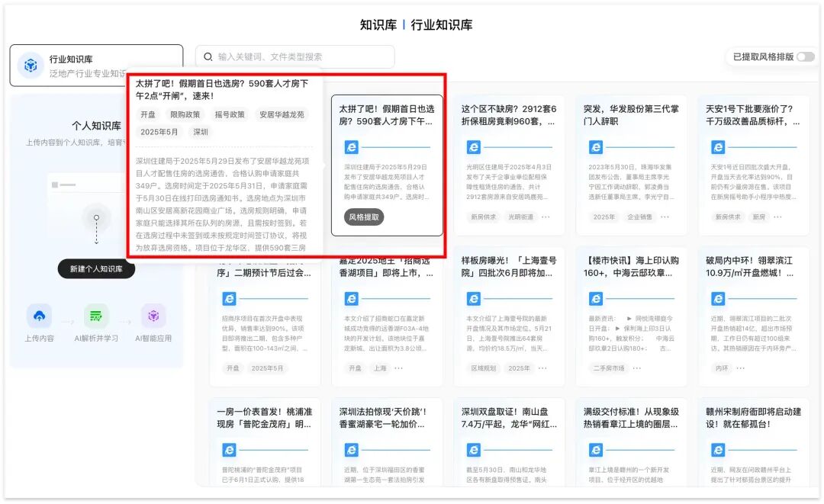Image resolution: width=824 pixels, height=504 pixels.
Task: Open the 深圳双盘取证！南山盘 card title
Action: 509,418
